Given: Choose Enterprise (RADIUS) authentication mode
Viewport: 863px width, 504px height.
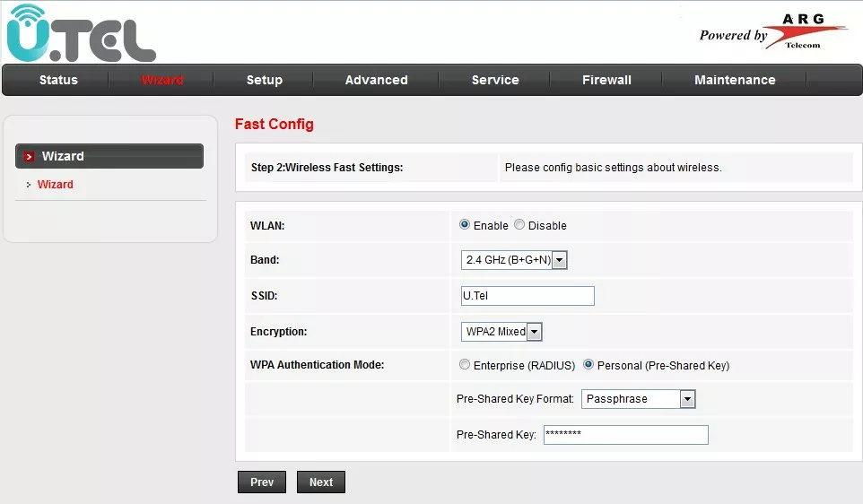Looking at the screenshot, I should pyautogui.click(x=464, y=365).
